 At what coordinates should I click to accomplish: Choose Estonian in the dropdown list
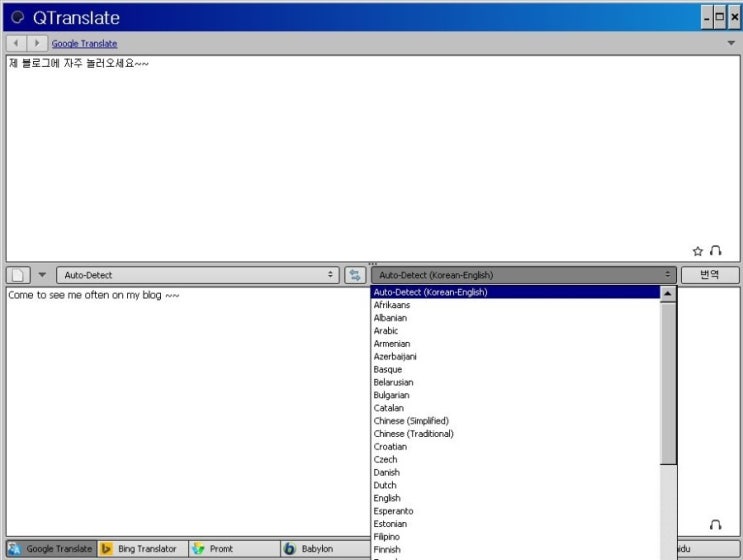pos(515,524)
